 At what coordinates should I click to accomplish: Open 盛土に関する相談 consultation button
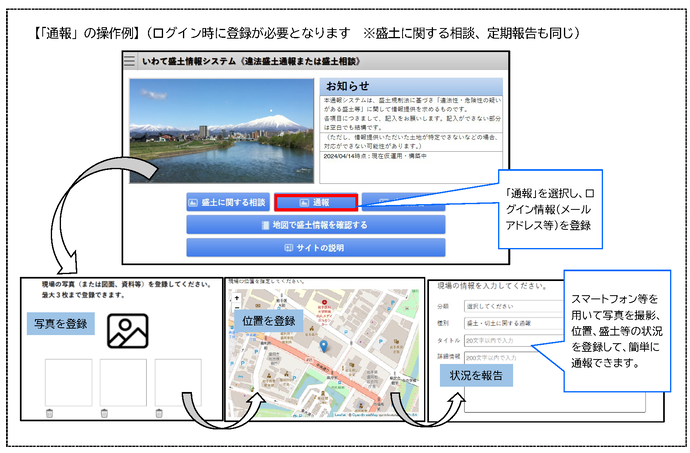pyautogui.click(x=227, y=202)
